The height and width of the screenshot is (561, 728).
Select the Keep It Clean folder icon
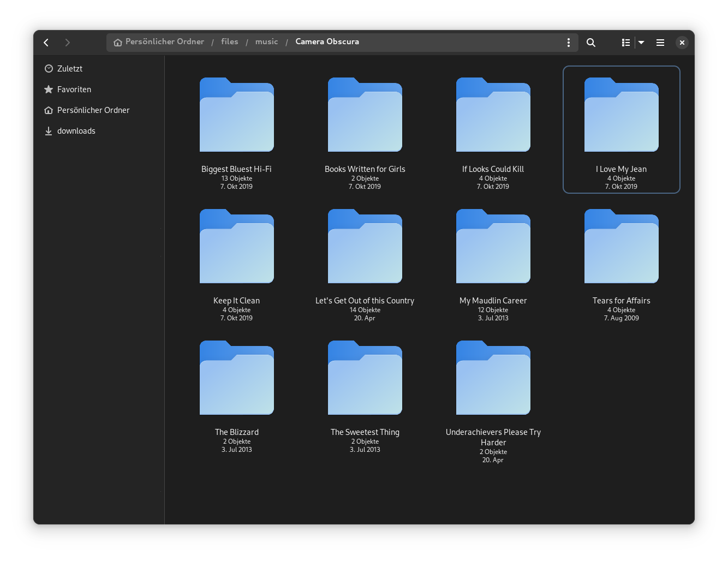(x=237, y=246)
